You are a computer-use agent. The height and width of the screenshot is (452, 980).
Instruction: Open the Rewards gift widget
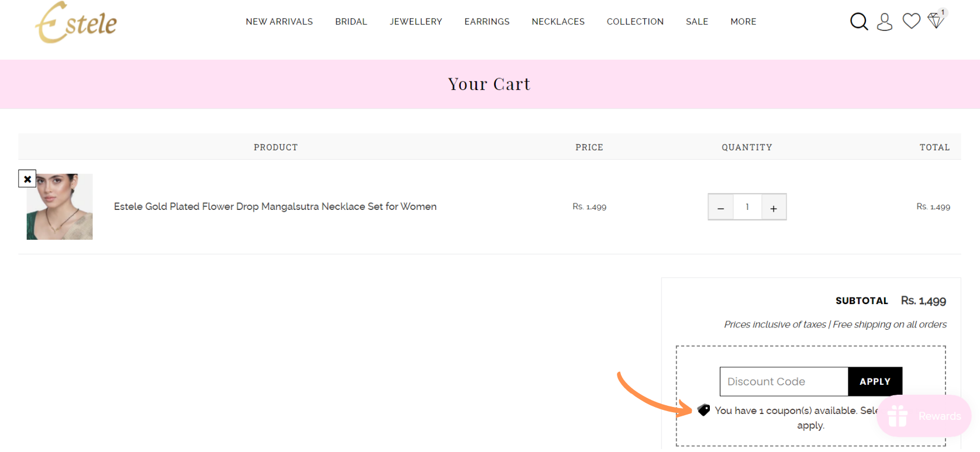924,416
